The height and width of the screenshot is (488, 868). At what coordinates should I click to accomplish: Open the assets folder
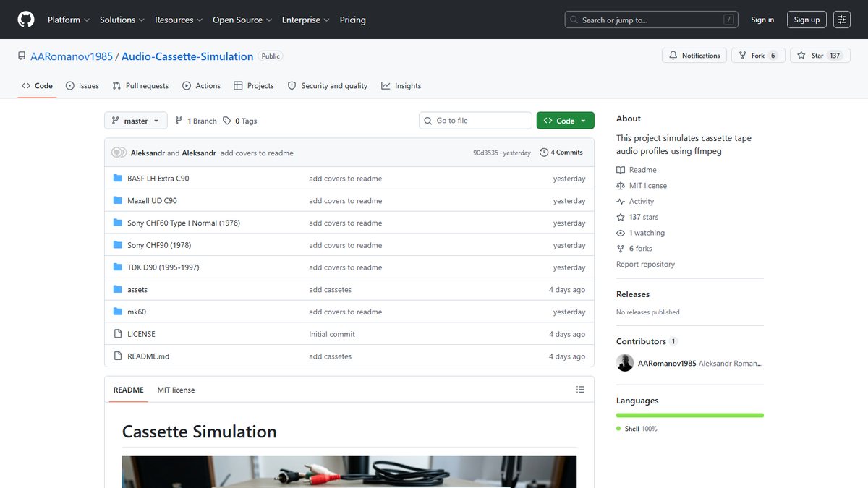coord(137,290)
